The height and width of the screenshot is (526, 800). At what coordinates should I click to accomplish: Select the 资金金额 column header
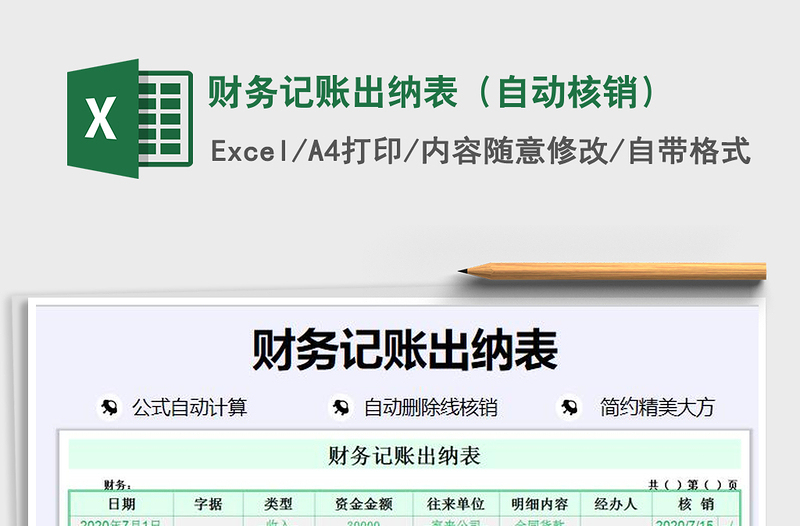click(x=364, y=504)
